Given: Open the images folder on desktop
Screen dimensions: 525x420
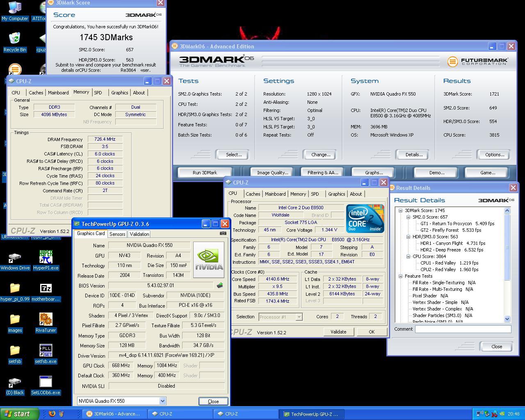Looking at the screenshot, I should [15, 323].
